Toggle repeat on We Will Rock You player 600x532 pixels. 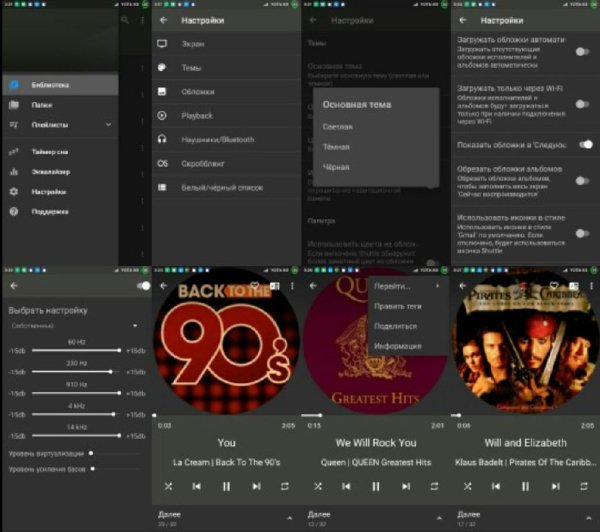point(434,486)
